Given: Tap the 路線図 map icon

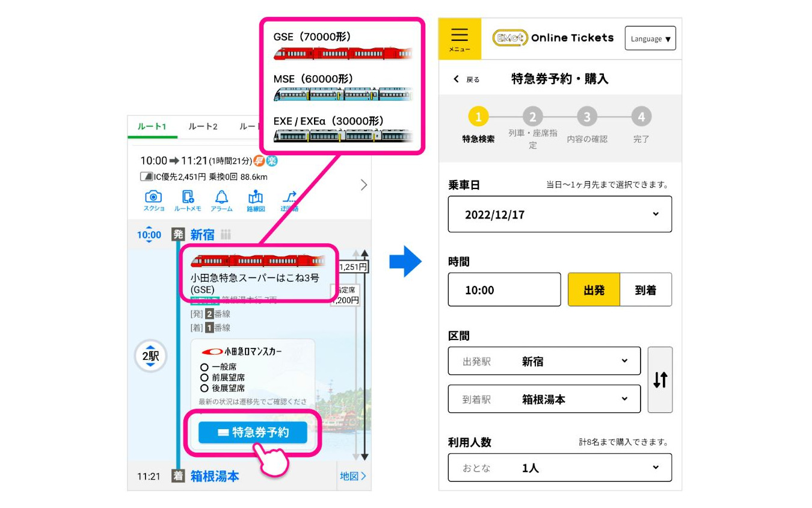Looking at the screenshot, I should [256, 201].
